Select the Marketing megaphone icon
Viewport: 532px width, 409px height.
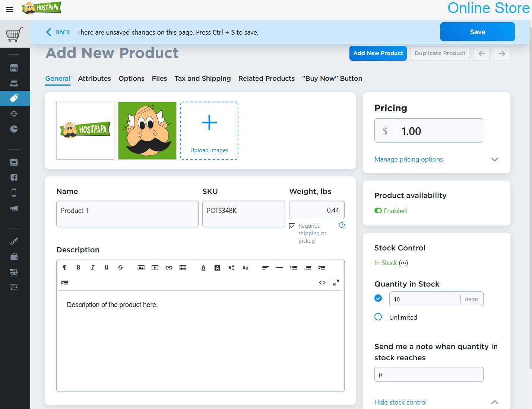pyautogui.click(x=14, y=208)
